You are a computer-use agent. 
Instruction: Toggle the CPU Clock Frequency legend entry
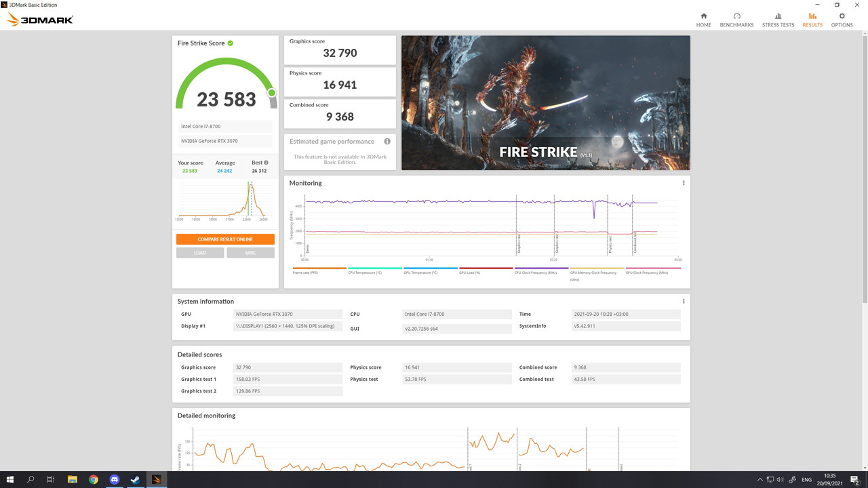542,270
